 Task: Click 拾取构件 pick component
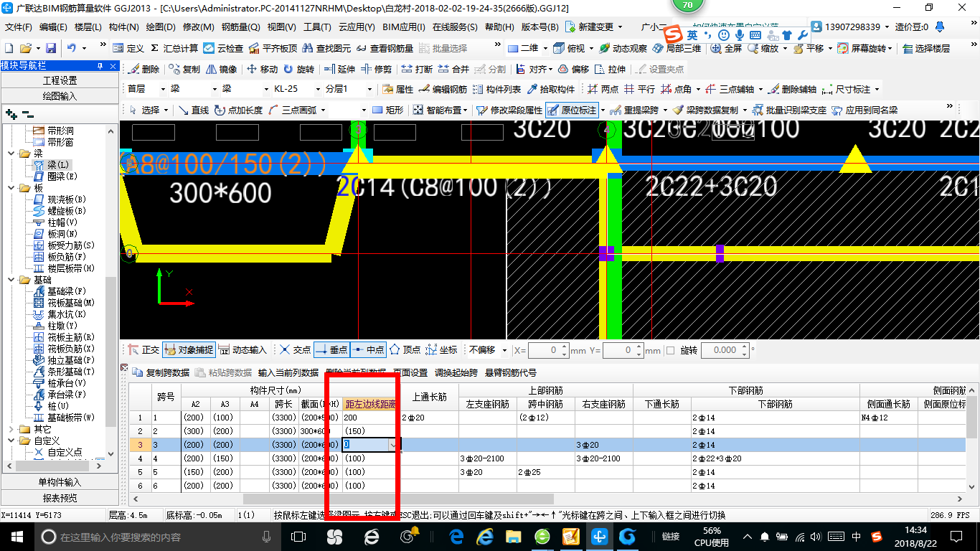pyautogui.click(x=550, y=89)
